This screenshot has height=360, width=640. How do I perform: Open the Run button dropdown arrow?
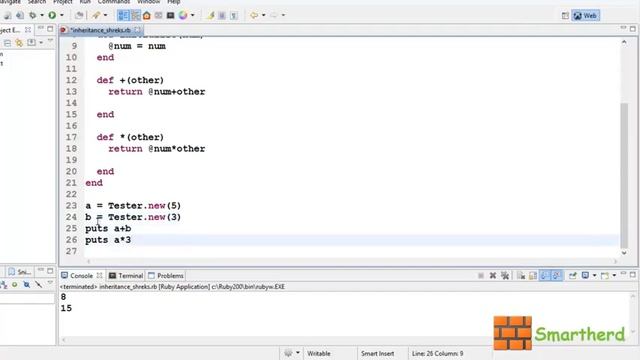tap(62, 16)
